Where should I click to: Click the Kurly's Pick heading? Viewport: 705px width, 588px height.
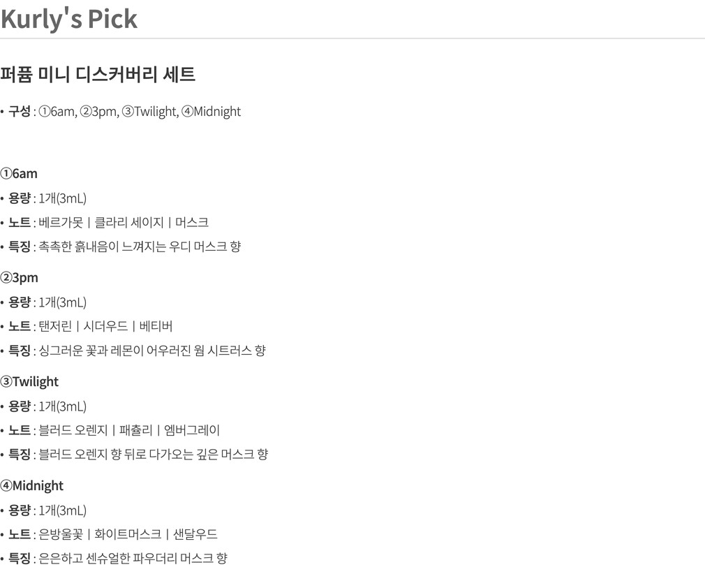point(69,19)
